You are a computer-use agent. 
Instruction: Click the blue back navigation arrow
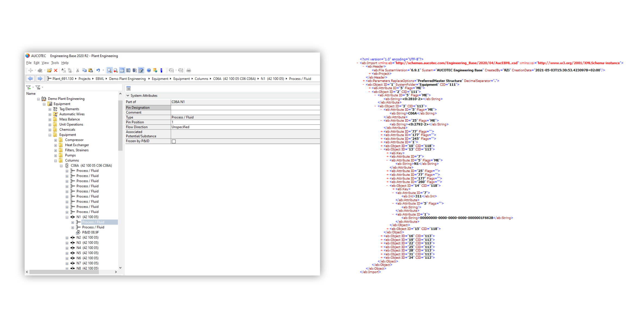(x=30, y=79)
